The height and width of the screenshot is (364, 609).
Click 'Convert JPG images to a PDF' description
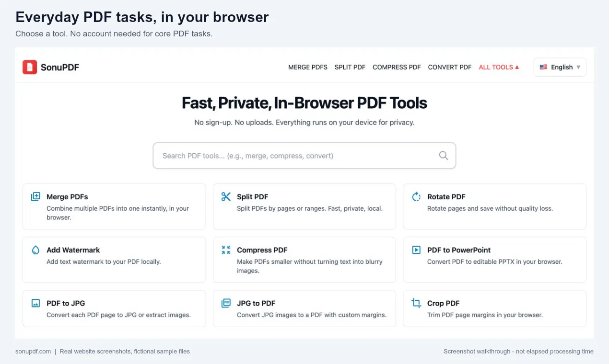pyautogui.click(x=312, y=315)
